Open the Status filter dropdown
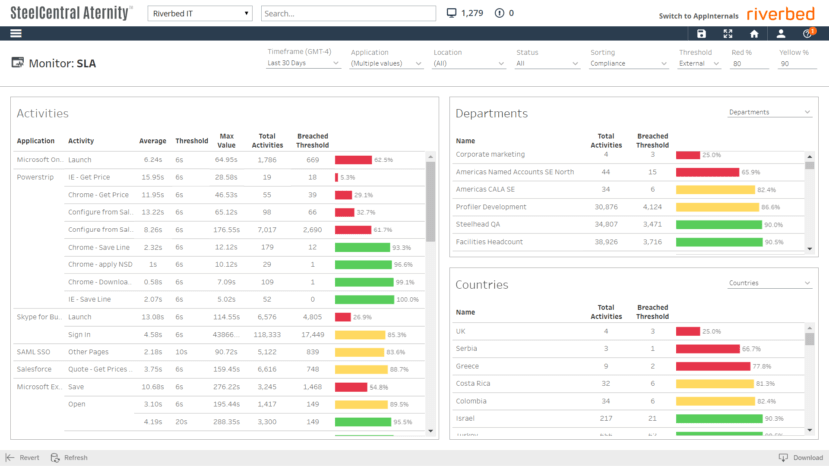The height and width of the screenshot is (466, 829). 547,63
